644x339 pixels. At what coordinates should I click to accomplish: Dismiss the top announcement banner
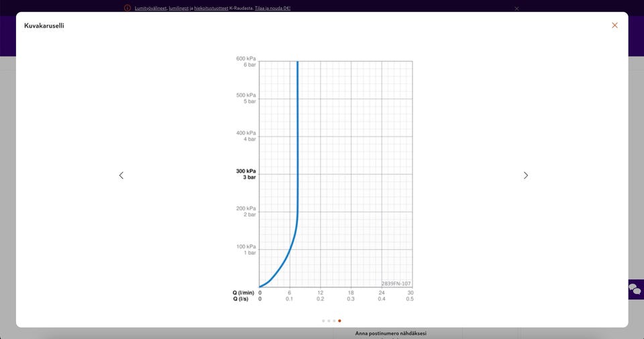point(517,8)
